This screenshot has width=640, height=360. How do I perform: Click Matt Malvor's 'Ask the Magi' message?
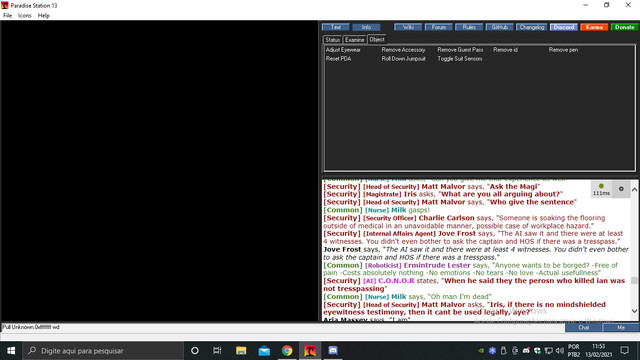431,187
